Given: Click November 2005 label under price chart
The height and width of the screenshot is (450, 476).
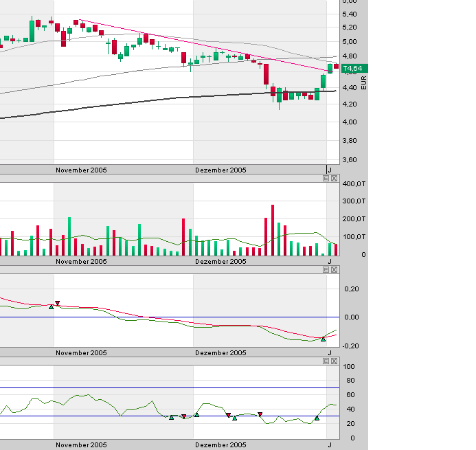Looking at the screenshot, I should tap(81, 170).
